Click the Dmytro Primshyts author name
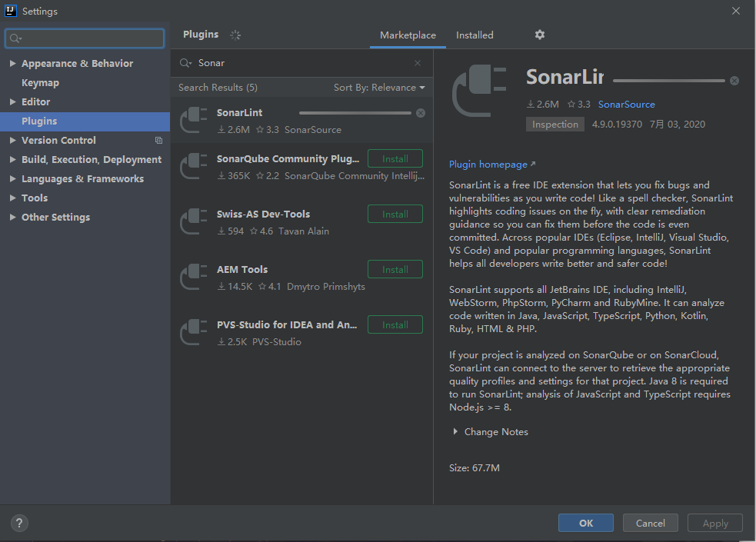This screenshot has width=756, height=542. click(326, 287)
